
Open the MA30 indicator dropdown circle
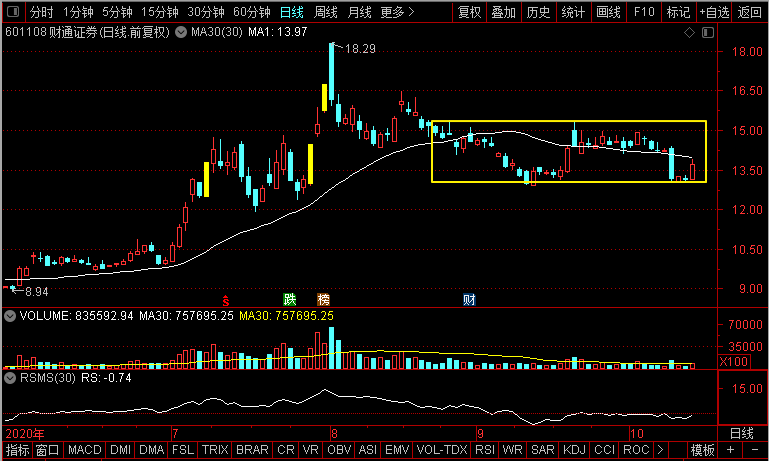click(181, 32)
